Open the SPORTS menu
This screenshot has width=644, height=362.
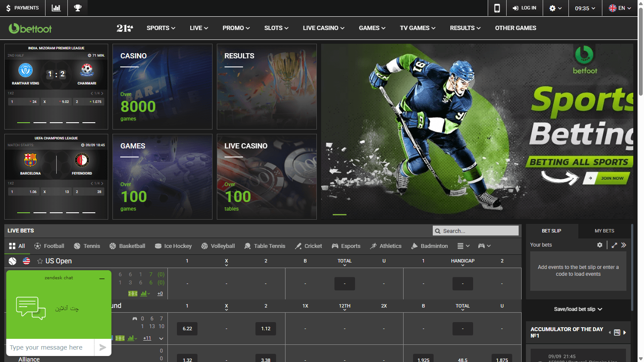[x=161, y=28]
